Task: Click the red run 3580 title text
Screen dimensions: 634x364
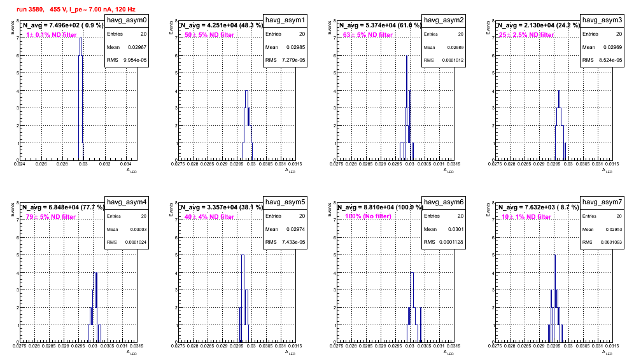Action: [x=76, y=10]
